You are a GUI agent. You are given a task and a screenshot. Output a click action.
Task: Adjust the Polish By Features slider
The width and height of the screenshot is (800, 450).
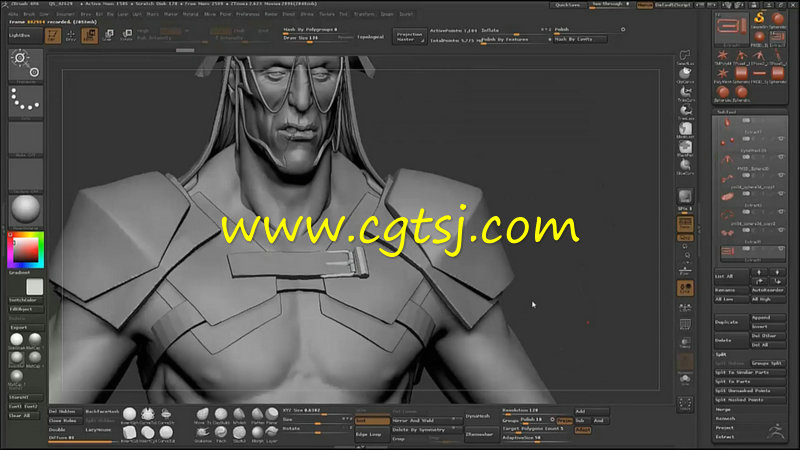(515, 39)
